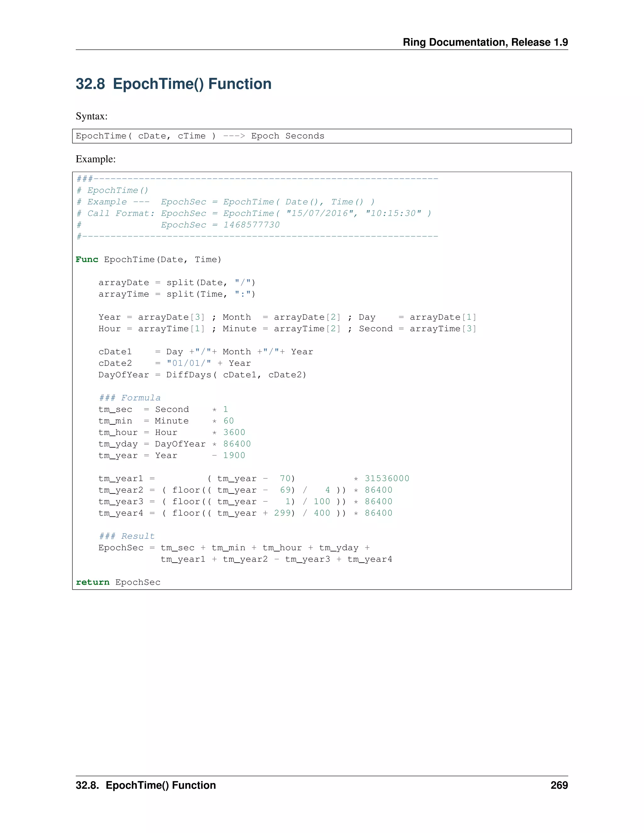
Task: Click the 'return' keyword at the end of the code
Action: [92, 582]
